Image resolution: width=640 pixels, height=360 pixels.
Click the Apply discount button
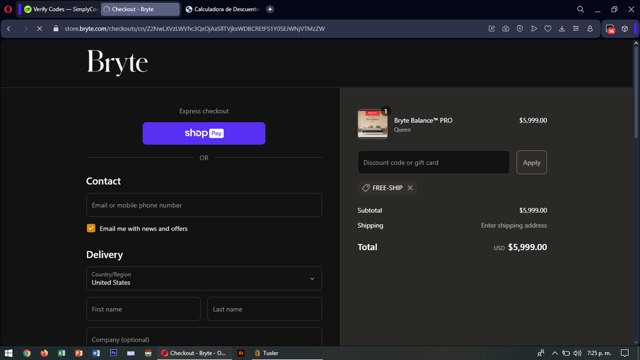(531, 162)
